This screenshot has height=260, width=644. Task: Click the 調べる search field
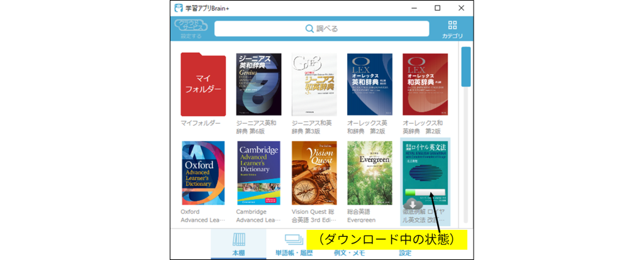tap(321, 29)
